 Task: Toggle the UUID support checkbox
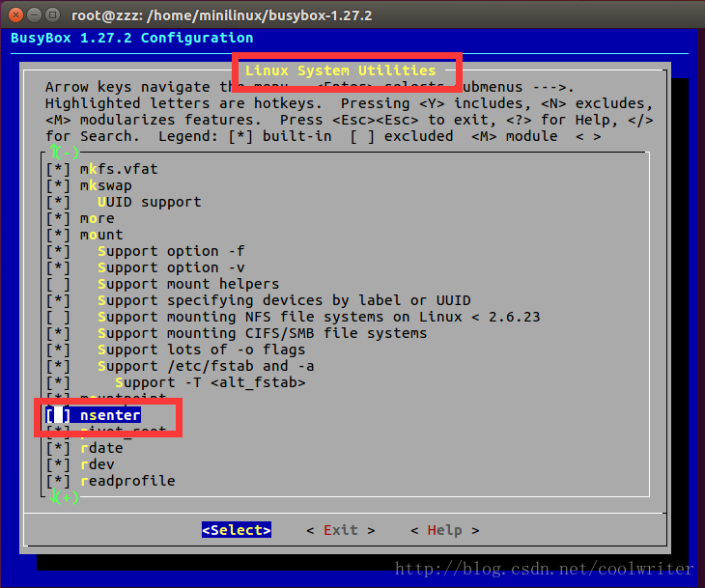point(58,203)
